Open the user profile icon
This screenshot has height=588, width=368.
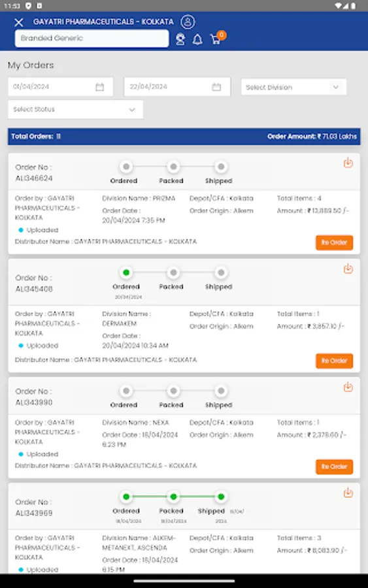pyautogui.click(x=188, y=22)
